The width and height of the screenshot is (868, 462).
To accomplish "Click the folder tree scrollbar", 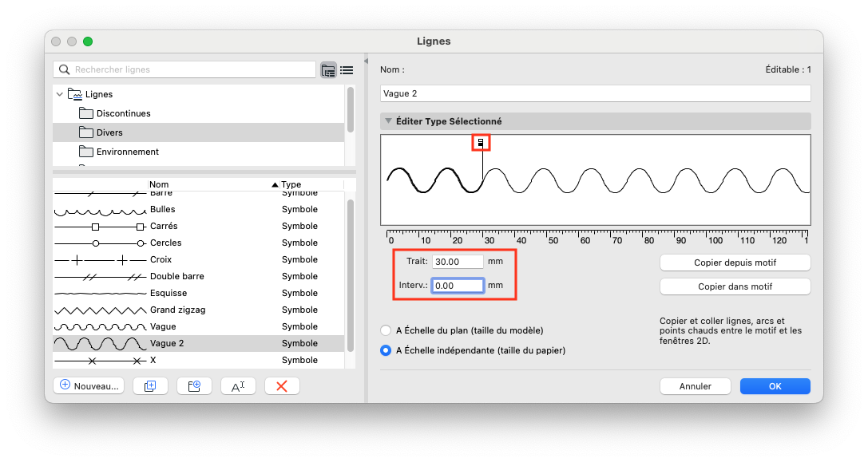I will [x=350, y=109].
